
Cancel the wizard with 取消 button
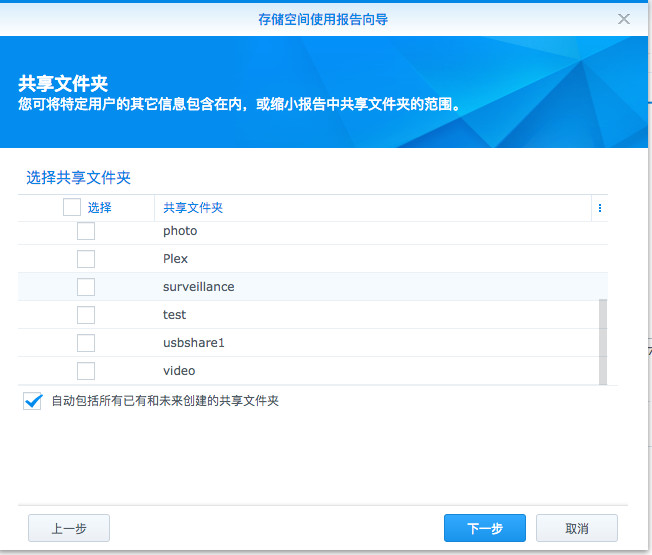pyautogui.click(x=577, y=528)
